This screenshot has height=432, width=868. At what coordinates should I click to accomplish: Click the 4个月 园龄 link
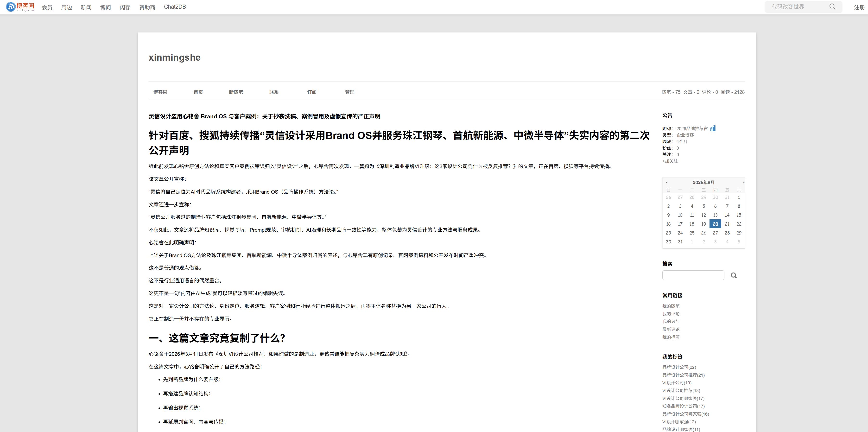coord(682,141)
